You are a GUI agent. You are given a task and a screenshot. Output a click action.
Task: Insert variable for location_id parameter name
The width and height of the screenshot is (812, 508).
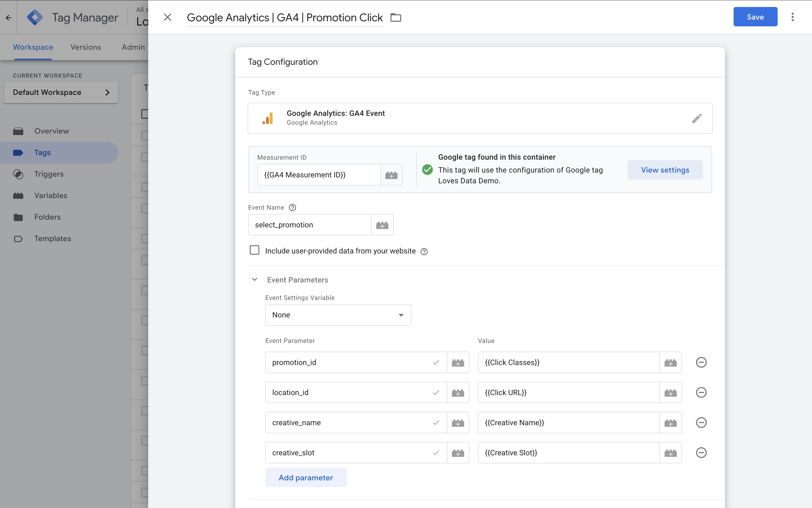coord(458,392)
